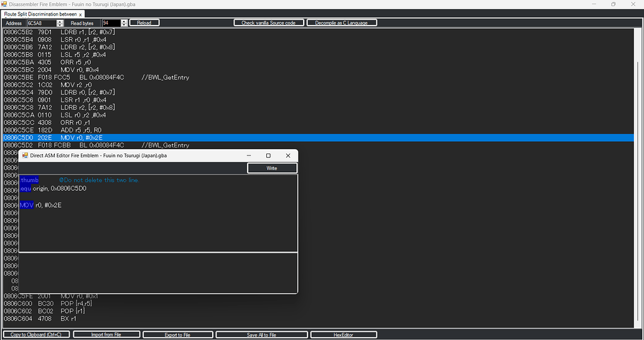Screen dimensions: 644x340
Task: Click Export to File button
Action: pyautogui.click(x=177, y=334)
